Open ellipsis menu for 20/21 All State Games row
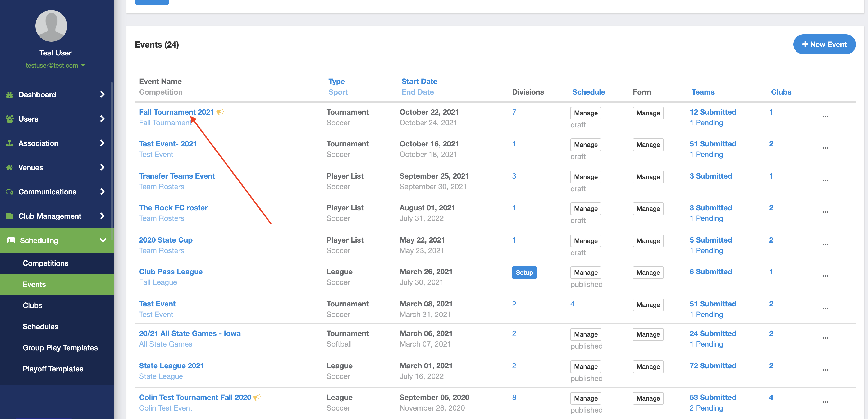The width and height of the screenshot is (868, 419). pyautogui.click(x=825, y=338)
